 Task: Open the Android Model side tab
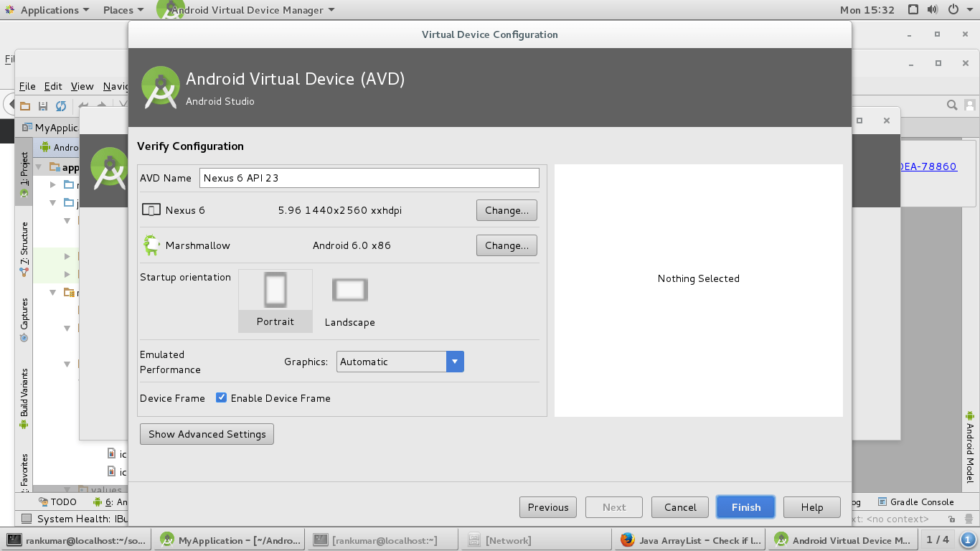coord(970,447)
